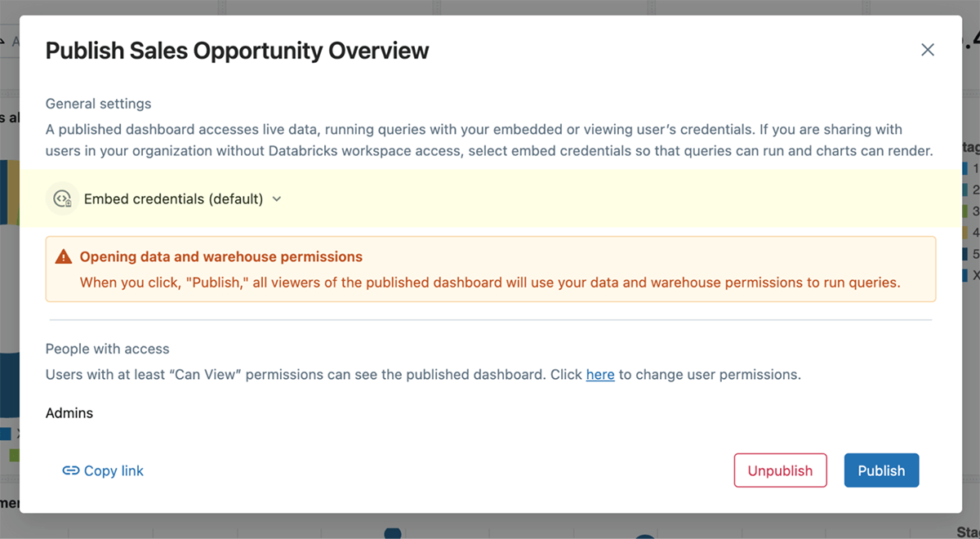The image size is (980, 539).
Task: Click the orange warning message about viewers
Action: coord(489,283)
